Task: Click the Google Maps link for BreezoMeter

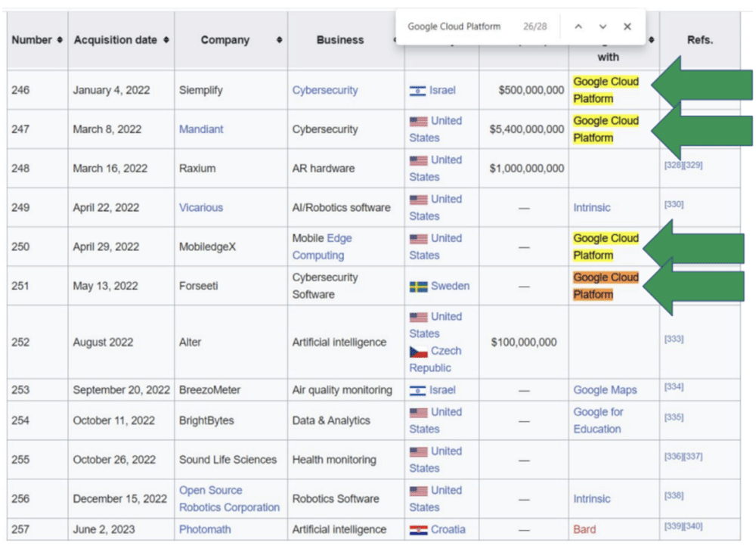Action: click(x=605, y=389)
